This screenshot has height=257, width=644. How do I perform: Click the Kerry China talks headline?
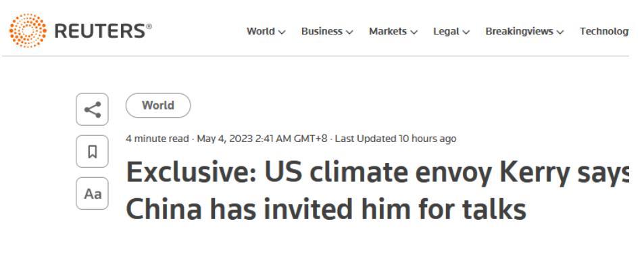click(378, 191)
